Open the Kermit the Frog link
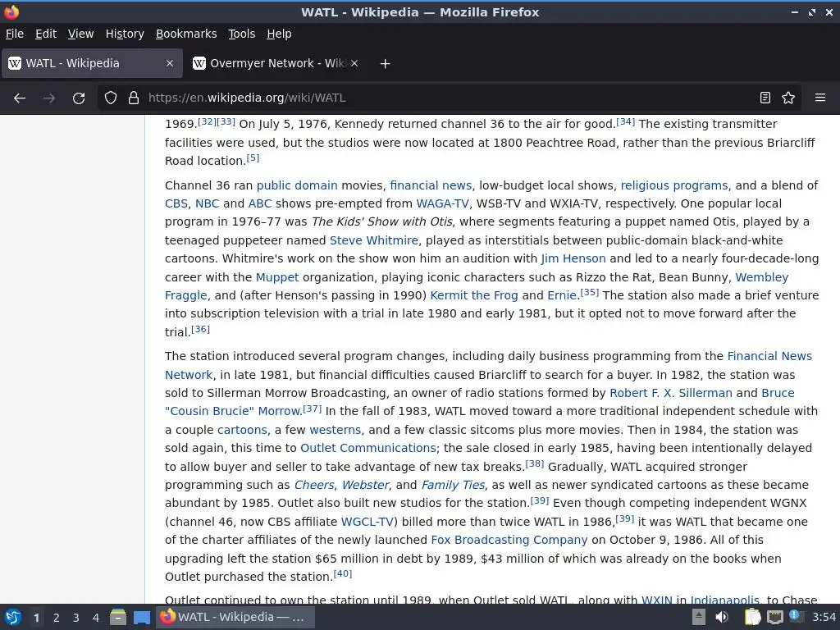This screenshot has width=840, height=630. pyautogui.click(x=474, y=295)
